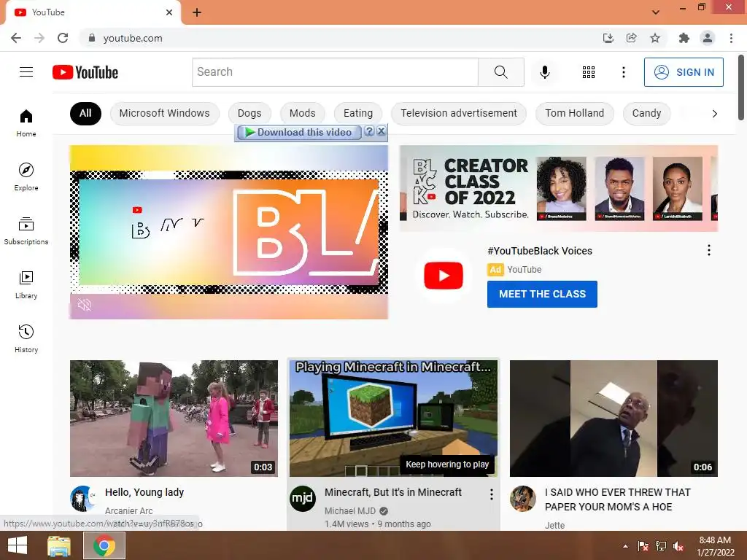Image resolution: width=747 pixels, height=560 pixels.
Task: Show more category chips arrow
Action: 714,113
